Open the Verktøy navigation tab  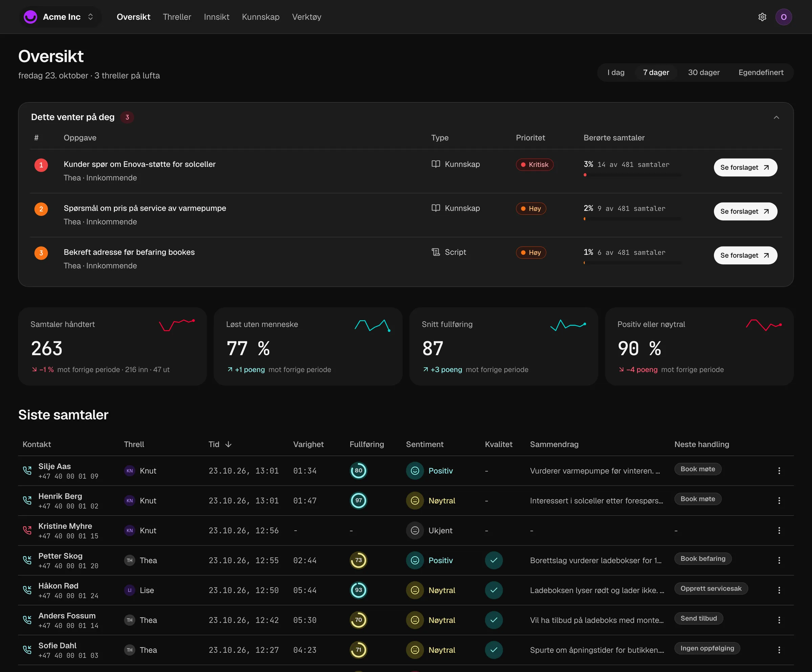307,17
